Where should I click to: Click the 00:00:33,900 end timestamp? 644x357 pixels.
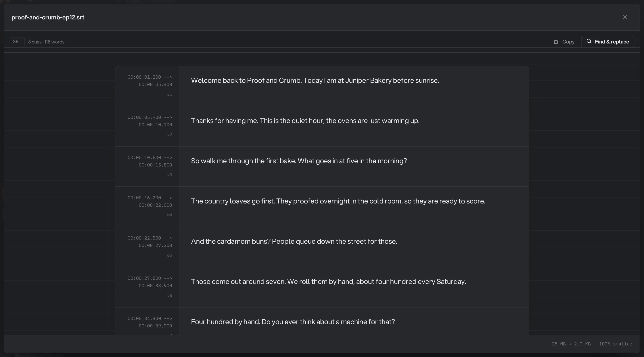pos(155,286)
